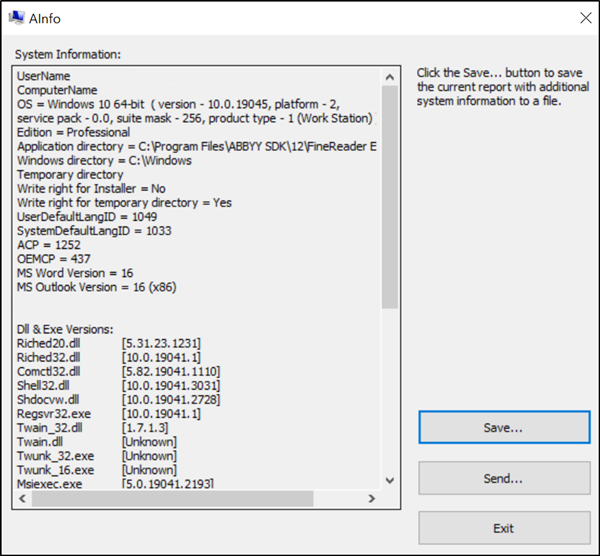The image size is (600, 556).
Task: Click the Shell32.dll entry
Action: pos(43,386)
